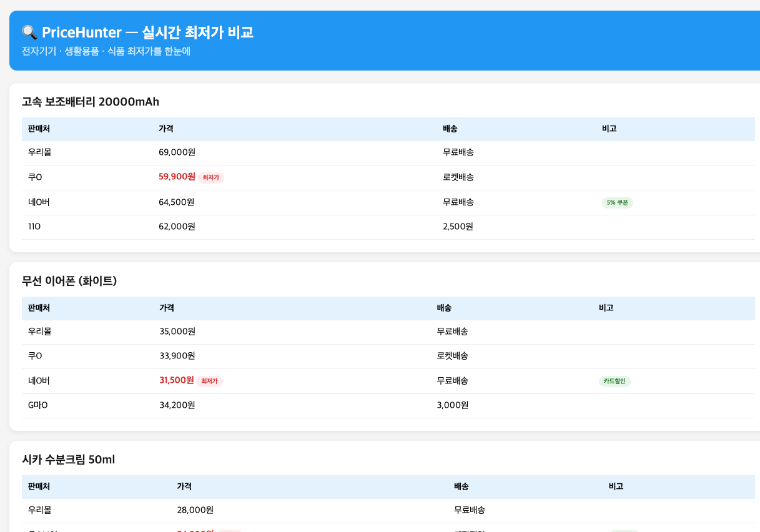The image size is (760, 532).
Task: Select 우리몰 seller in the 이어폰 table
Action: (40, 332)
